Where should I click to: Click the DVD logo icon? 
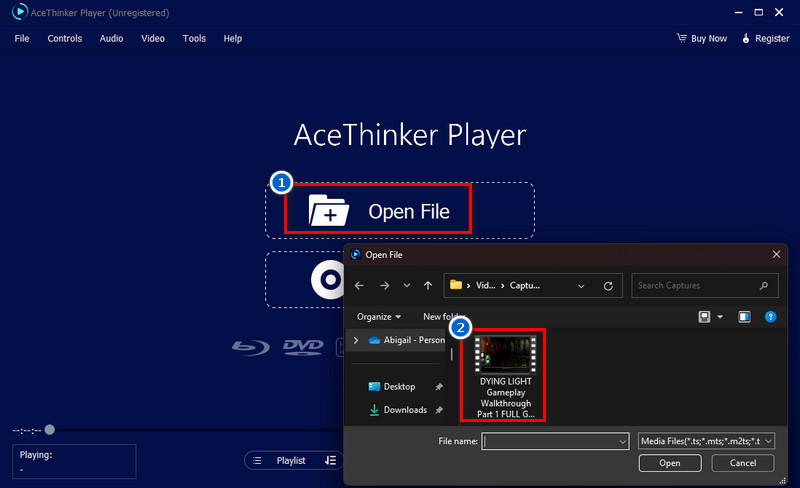pos(303,347)
